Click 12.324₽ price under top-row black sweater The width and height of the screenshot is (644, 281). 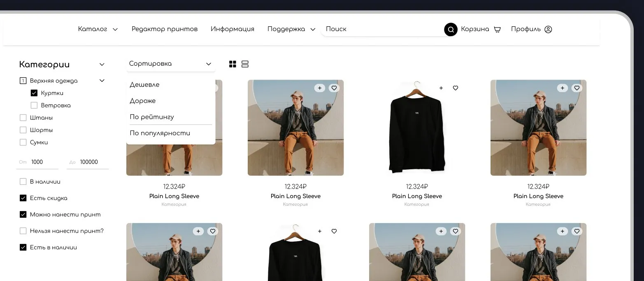coord(417,187)
